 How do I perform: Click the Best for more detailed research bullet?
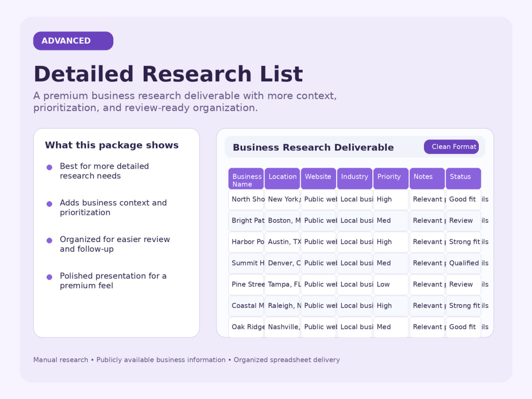pos(104,171)
